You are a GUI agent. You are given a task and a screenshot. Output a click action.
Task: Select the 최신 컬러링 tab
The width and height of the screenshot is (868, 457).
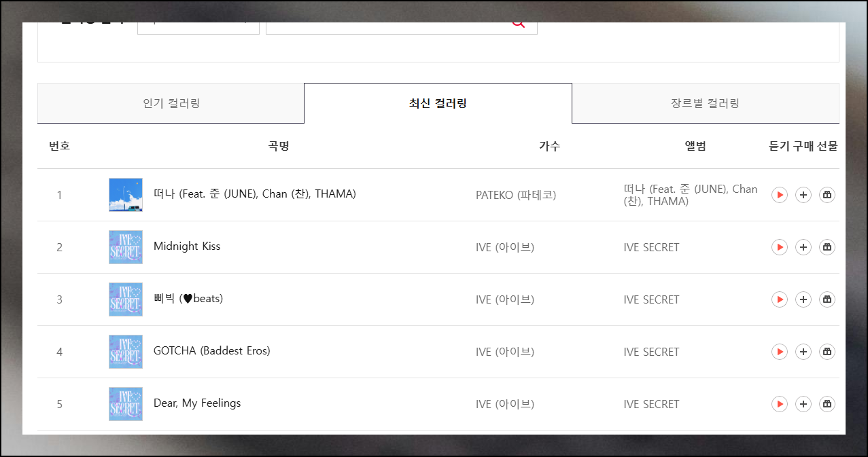pos(438,103)
